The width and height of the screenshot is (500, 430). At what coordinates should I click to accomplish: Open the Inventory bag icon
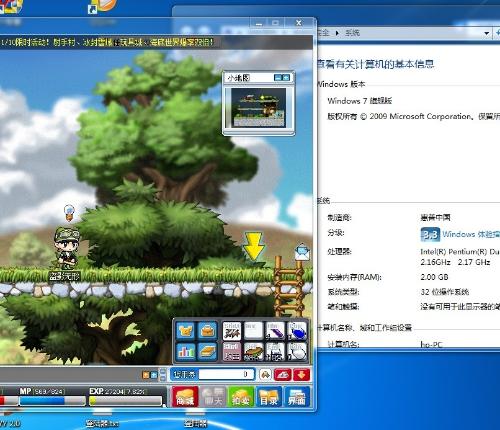pyautogui.click(x=207, y=330)
